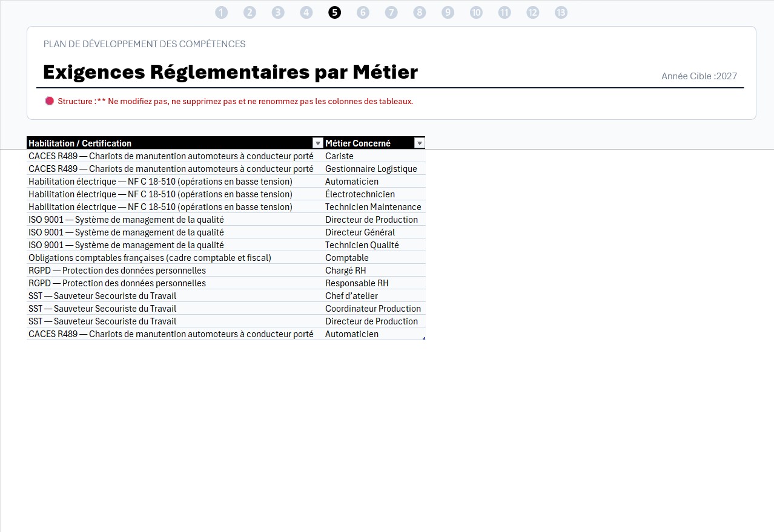This screenshot has height=532, width=774.
Task: Select the Technicien Maintenance cell
Action: tap(374, 207)
